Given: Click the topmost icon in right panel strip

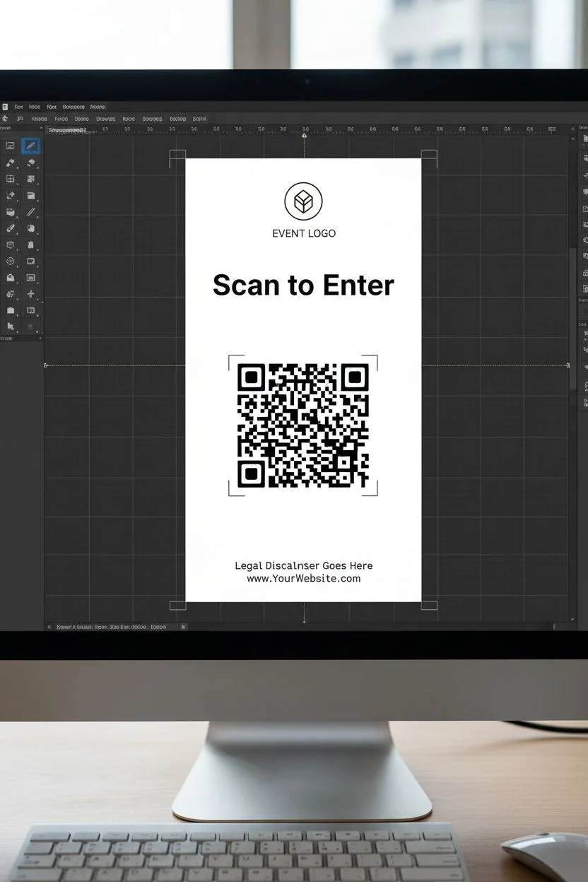Looking at the screenshot, I should 583,140.
